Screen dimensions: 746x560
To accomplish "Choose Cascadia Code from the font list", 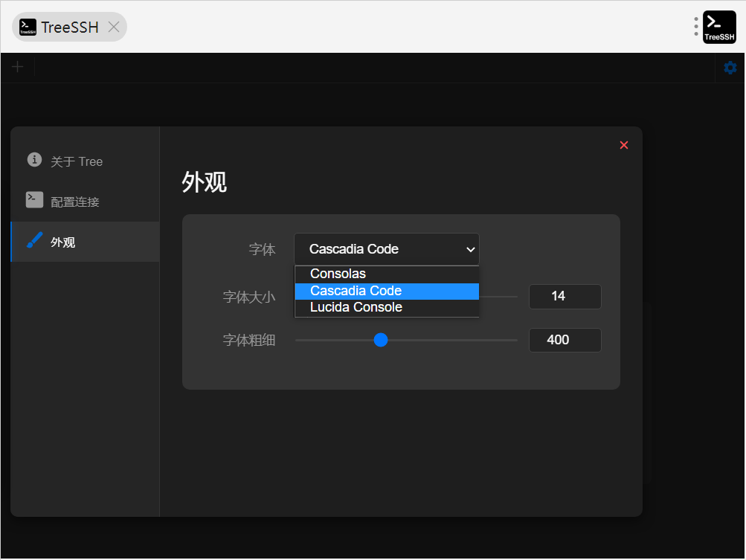I will click(387, 292).
